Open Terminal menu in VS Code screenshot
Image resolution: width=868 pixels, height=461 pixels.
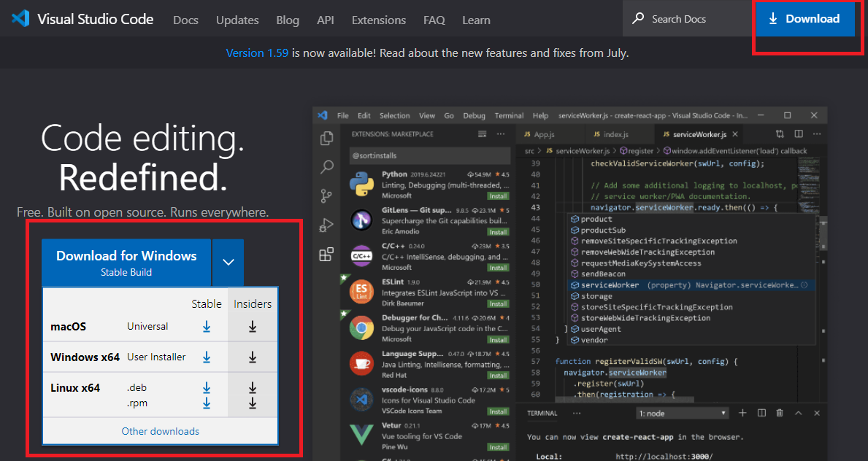tap(509, 116)
